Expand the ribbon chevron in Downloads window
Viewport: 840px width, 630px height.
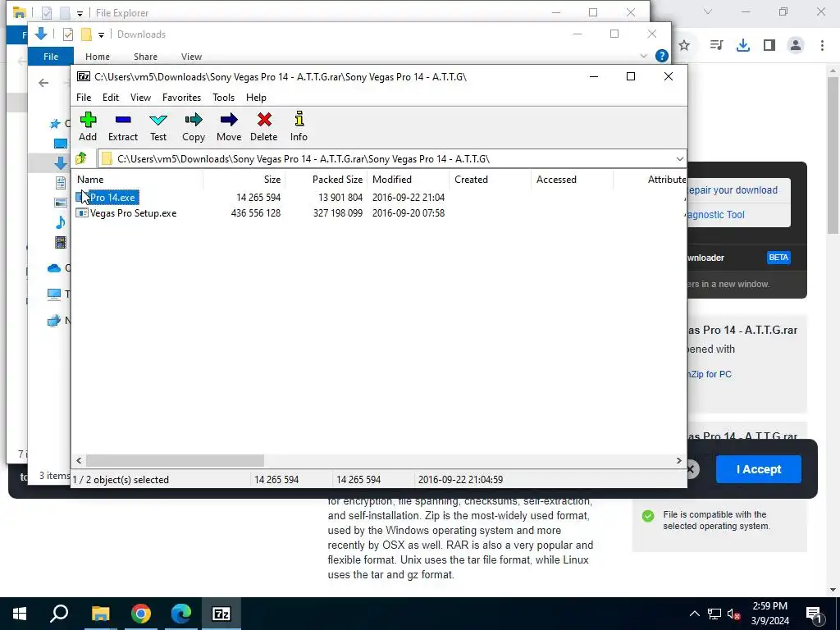pyautogui.click(x=643, y=57)
